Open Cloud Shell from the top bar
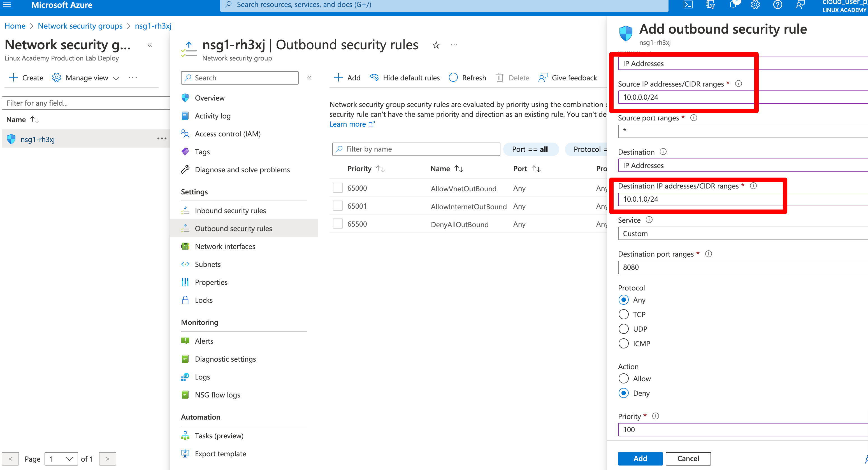 pyautogui.click(x=688, y=5)
